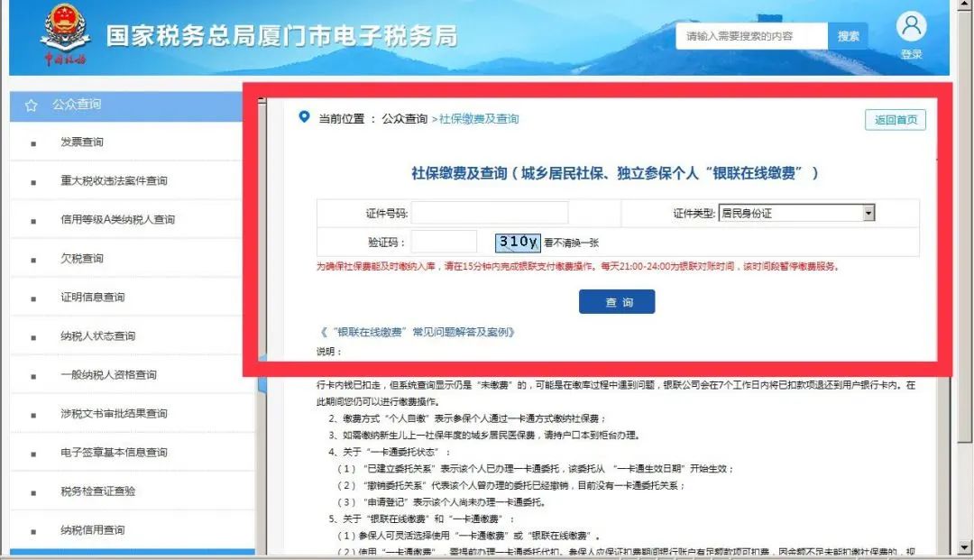
Task: Open 纳税信用查询 in the sidebar
Action: (93, 529)
